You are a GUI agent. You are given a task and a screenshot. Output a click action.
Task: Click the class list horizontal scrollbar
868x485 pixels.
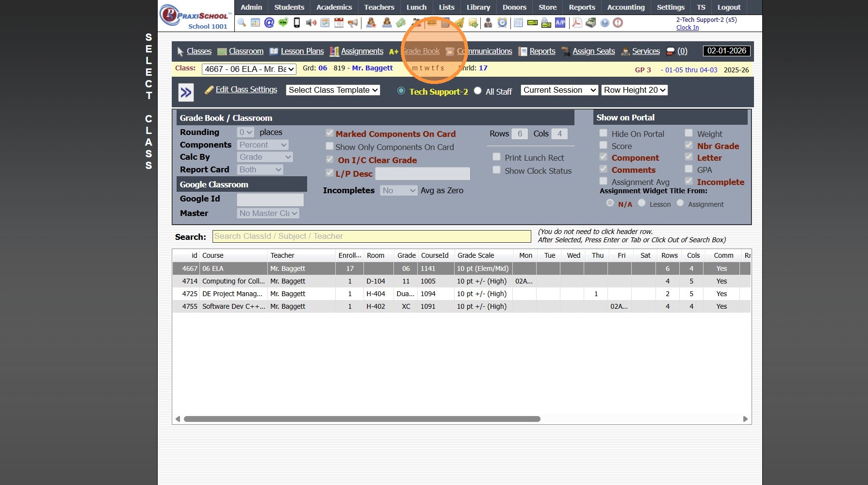tap(362, 419)
